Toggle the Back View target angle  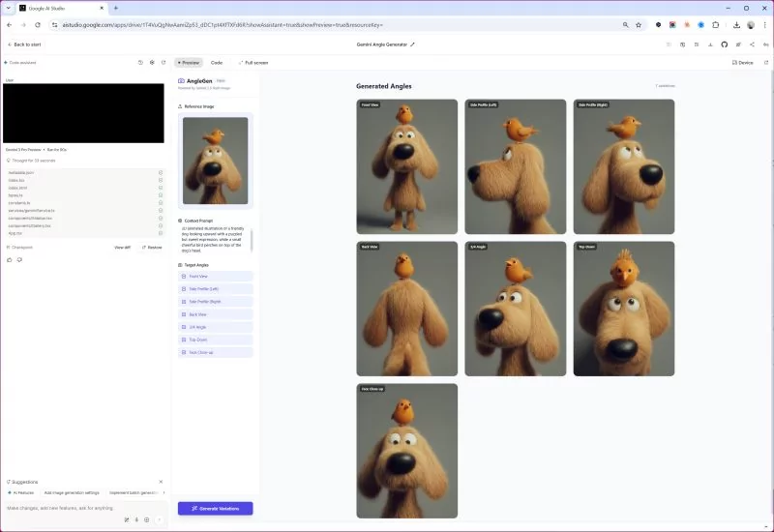coord(216,314)
